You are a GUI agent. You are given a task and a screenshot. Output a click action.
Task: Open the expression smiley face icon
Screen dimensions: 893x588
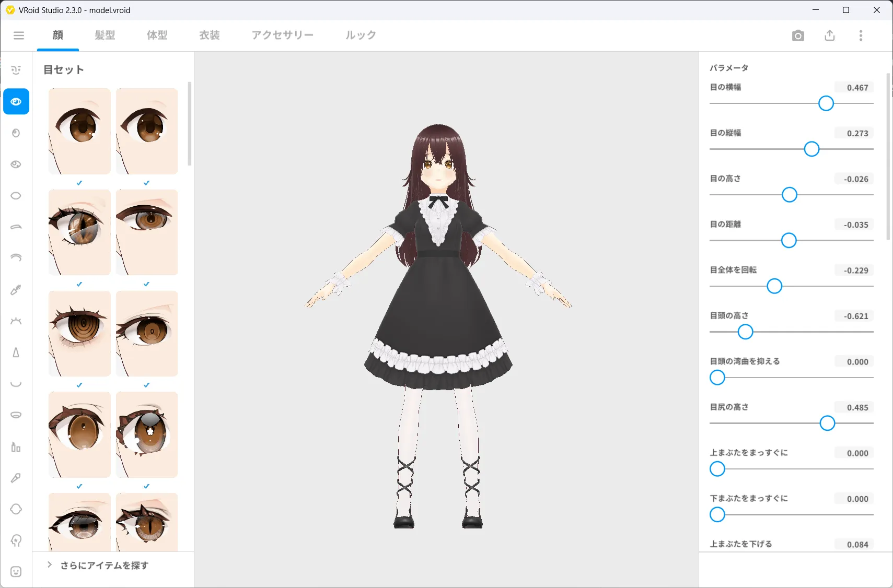tap(16, 572)
